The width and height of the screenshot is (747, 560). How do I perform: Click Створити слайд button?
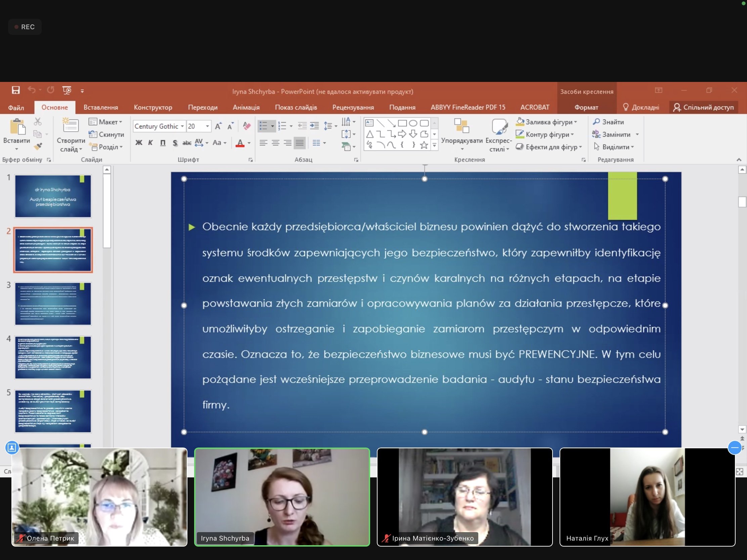coord(71,135)
